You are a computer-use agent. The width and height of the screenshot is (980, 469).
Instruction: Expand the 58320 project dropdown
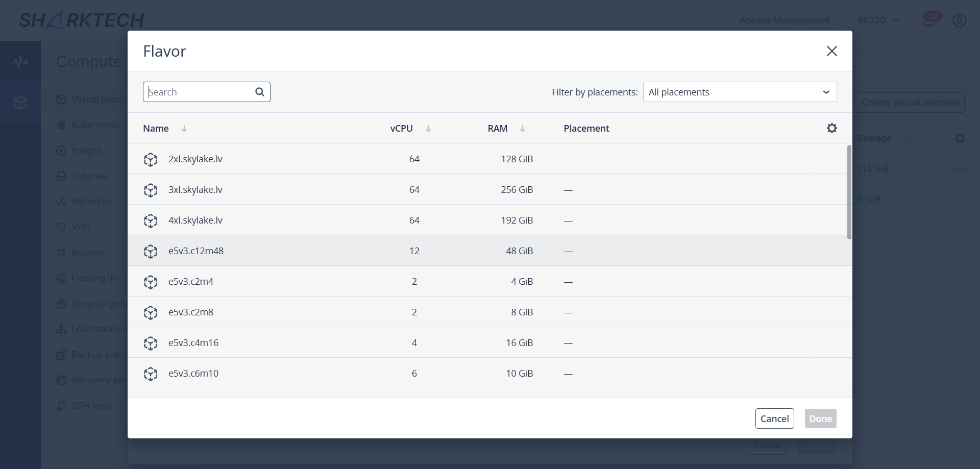(878, 20)
